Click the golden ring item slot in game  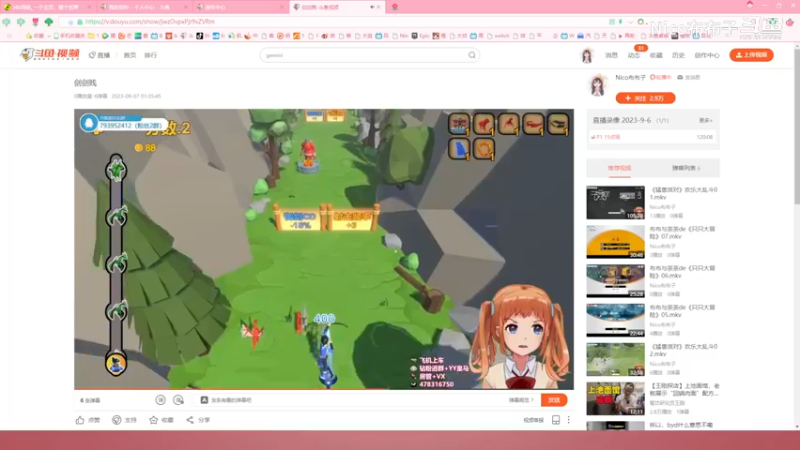[x=484, y=149]
